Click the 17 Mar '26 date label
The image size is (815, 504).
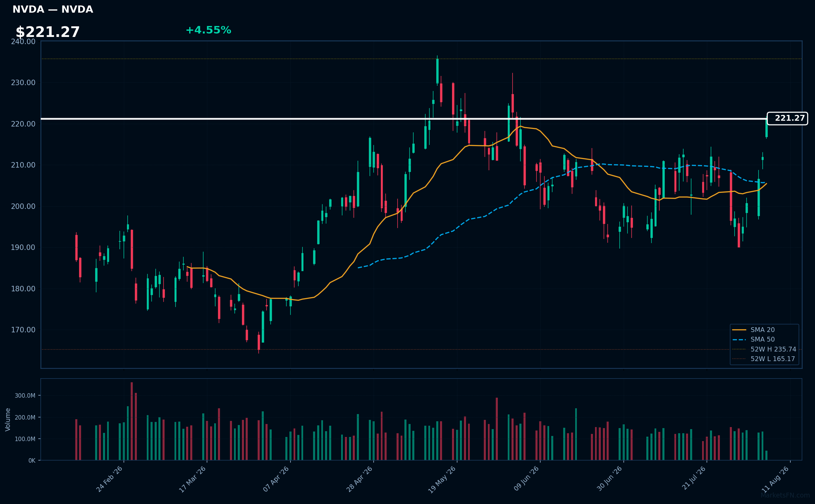pos(192,479)
